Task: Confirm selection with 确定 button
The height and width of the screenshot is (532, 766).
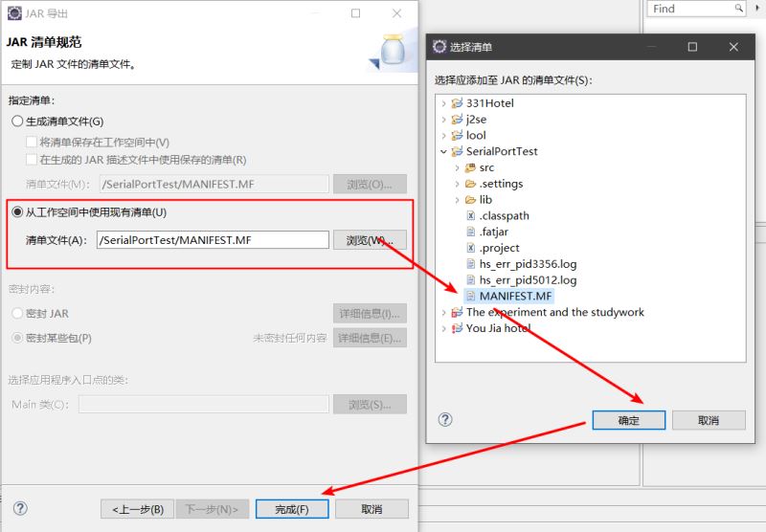Action: click(x=629, y=420)
